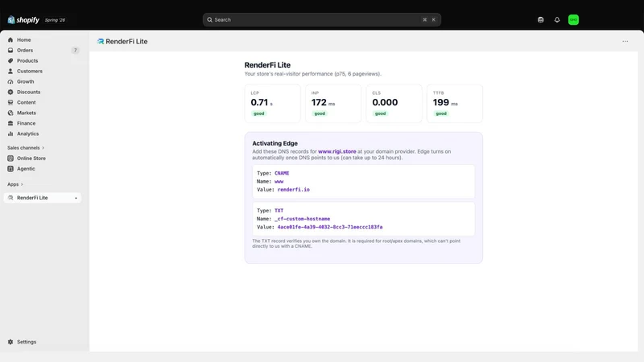Click the renderfi.io CNAME value
Viewport: 644px width, 362px height.
(x=293, y=190)
